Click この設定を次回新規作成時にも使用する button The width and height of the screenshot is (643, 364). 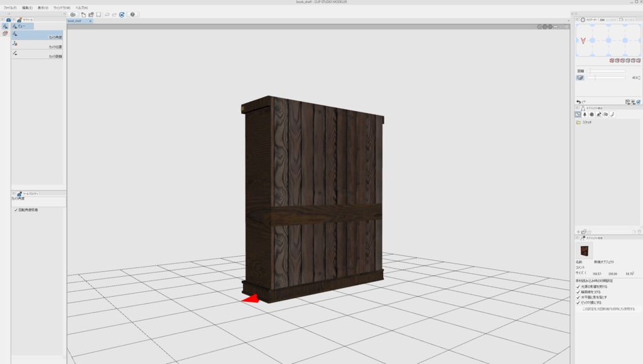pos(608,309)
